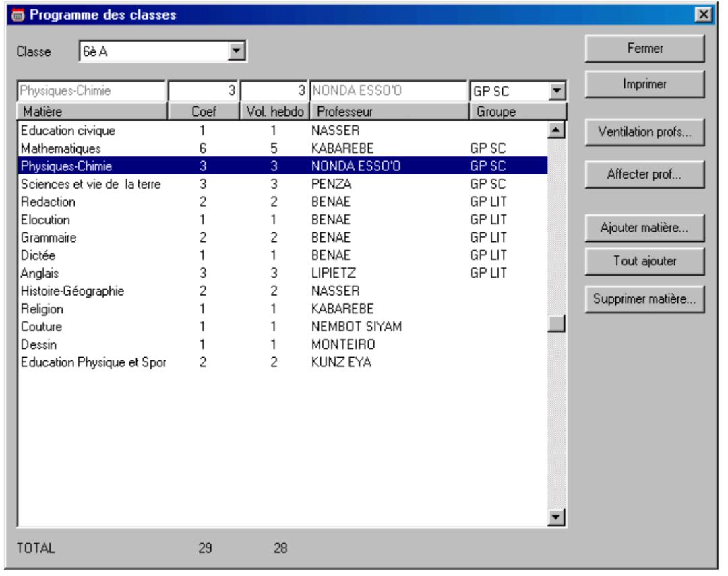The width and height of the screenshot is (728, 576).
Task: Click the Professeur column header
Action: coord(388,111)
